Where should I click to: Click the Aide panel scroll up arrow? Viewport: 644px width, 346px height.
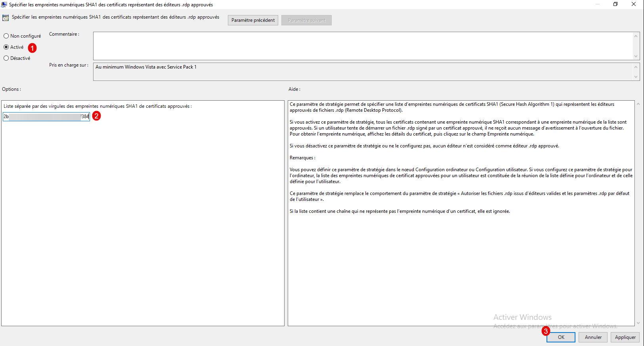[638, 104]
